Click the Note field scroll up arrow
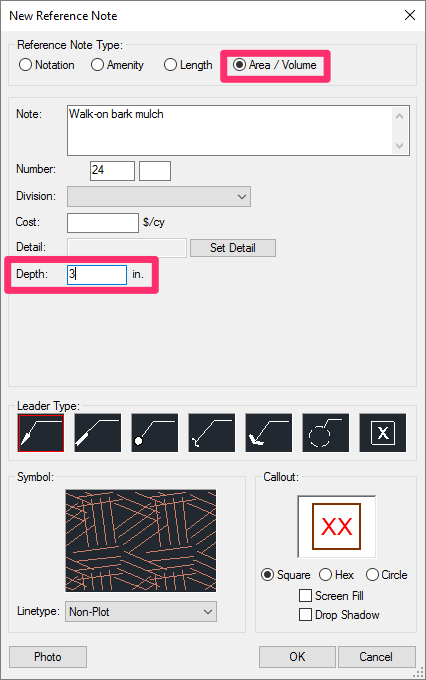 (400, 116)
